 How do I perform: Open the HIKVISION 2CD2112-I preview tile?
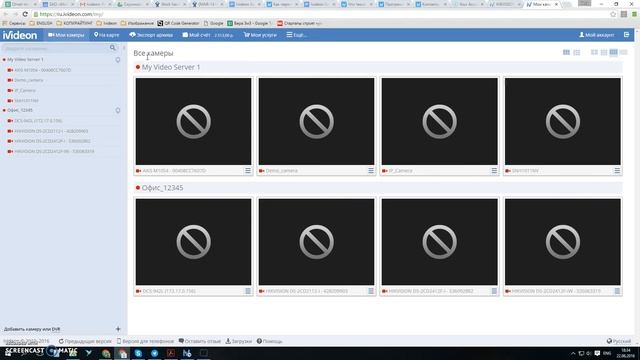tap(316, 242)
